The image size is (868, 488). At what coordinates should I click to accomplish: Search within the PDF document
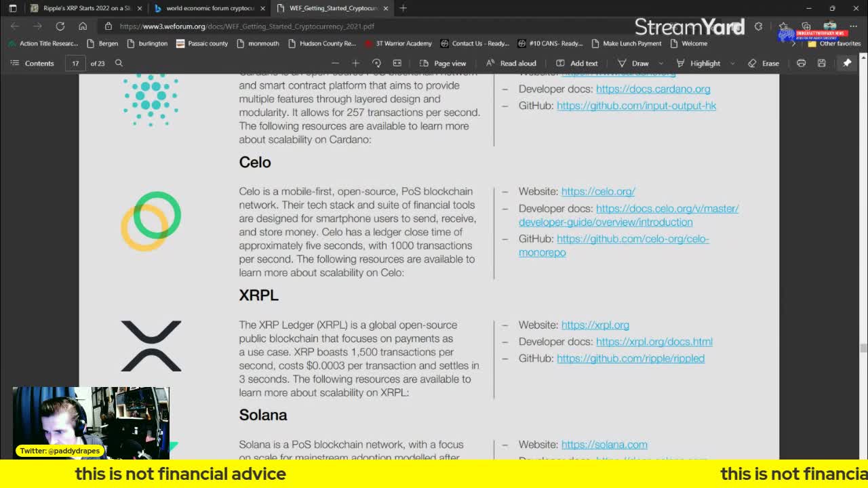coord(119,63)
